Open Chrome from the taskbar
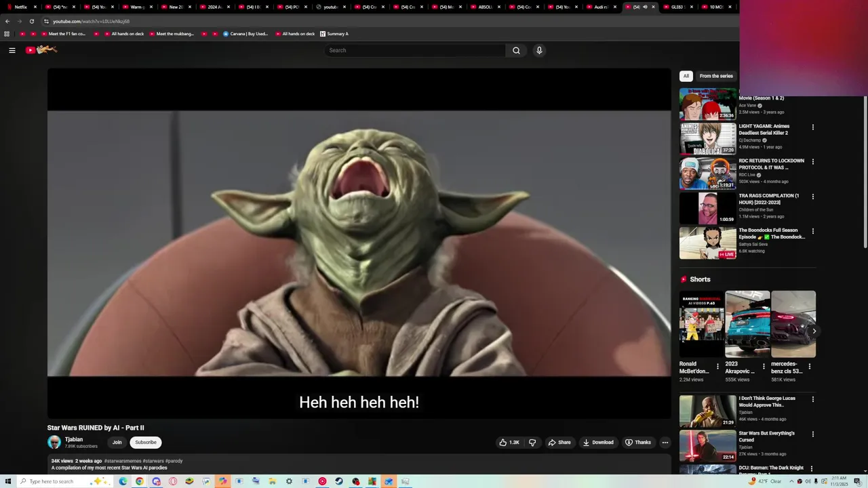 139,481
